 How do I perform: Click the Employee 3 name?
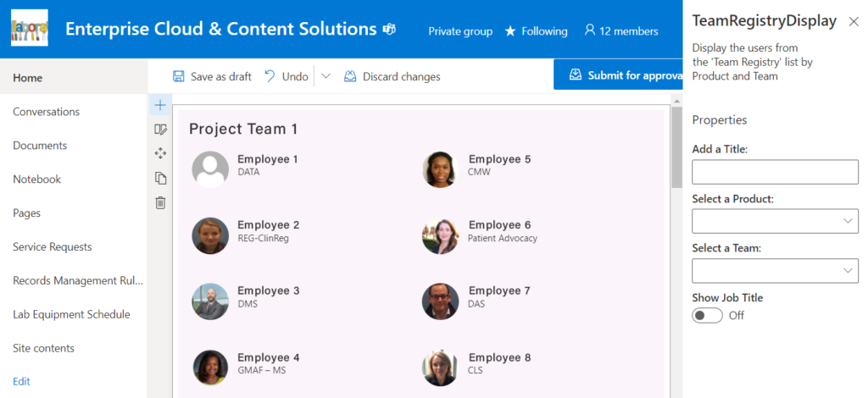tap(269, 290)
